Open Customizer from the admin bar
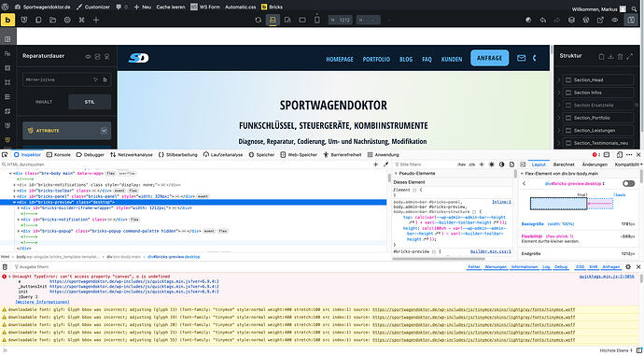 (x=93, y=7)
